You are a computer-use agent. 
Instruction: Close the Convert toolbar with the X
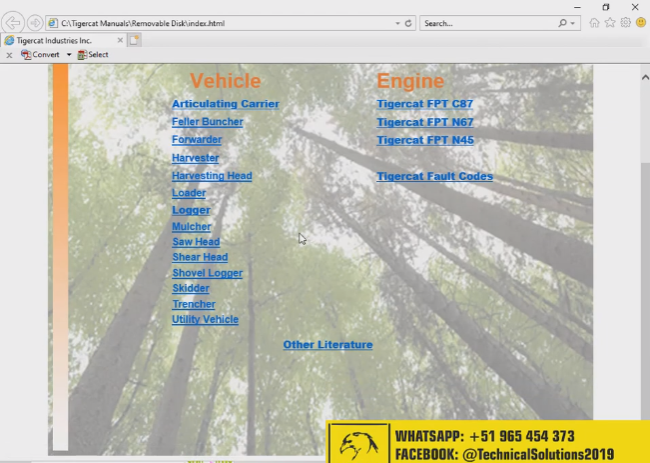(9, 55)
